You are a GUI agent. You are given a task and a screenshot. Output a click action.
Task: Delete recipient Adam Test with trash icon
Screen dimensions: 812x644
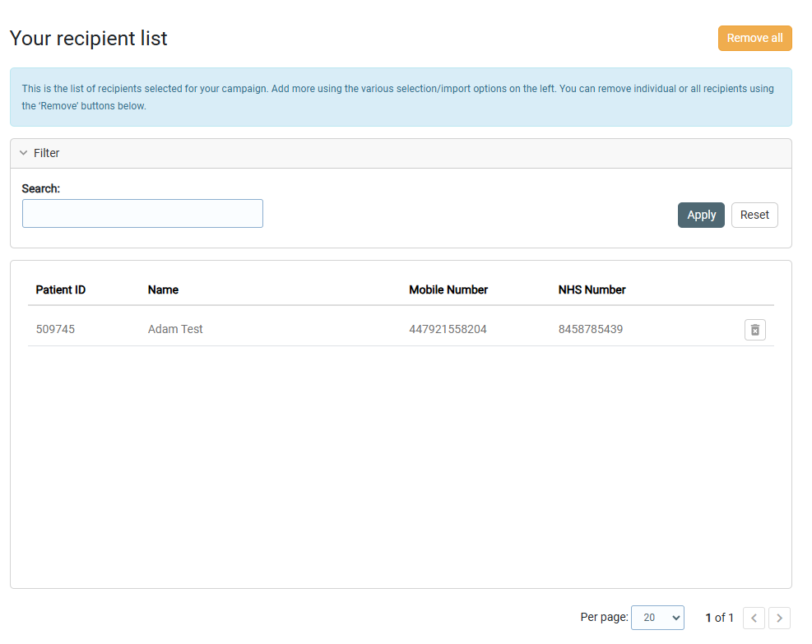(x=755, y=330)
